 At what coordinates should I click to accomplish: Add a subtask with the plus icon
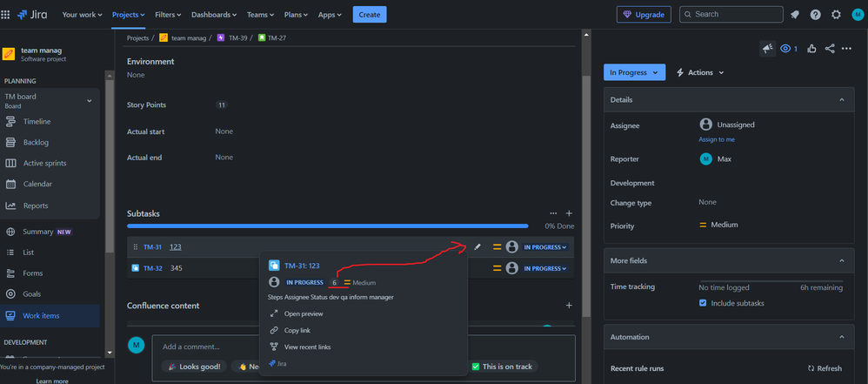(569, 213)
